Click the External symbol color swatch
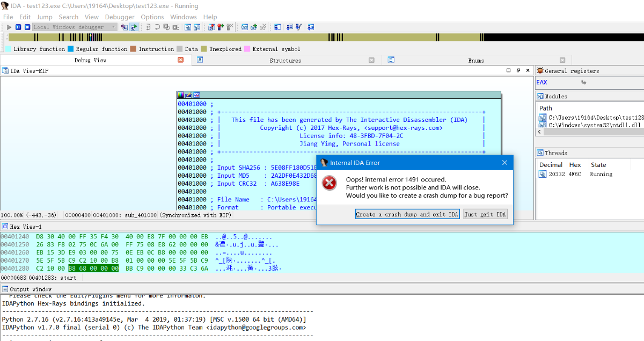Viewport: 644px width, 341px height. point(247,49)
